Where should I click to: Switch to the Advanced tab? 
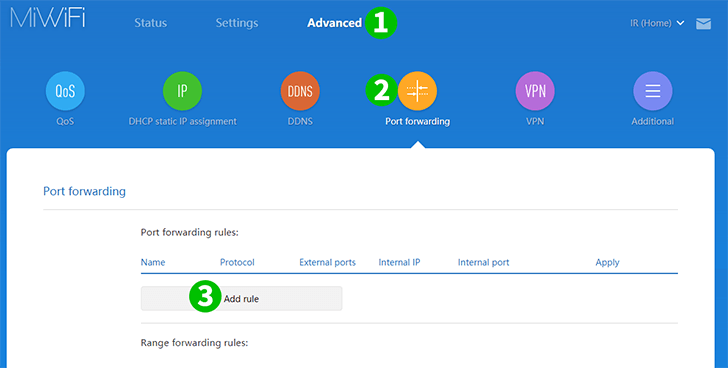click(x=334, y=23)
